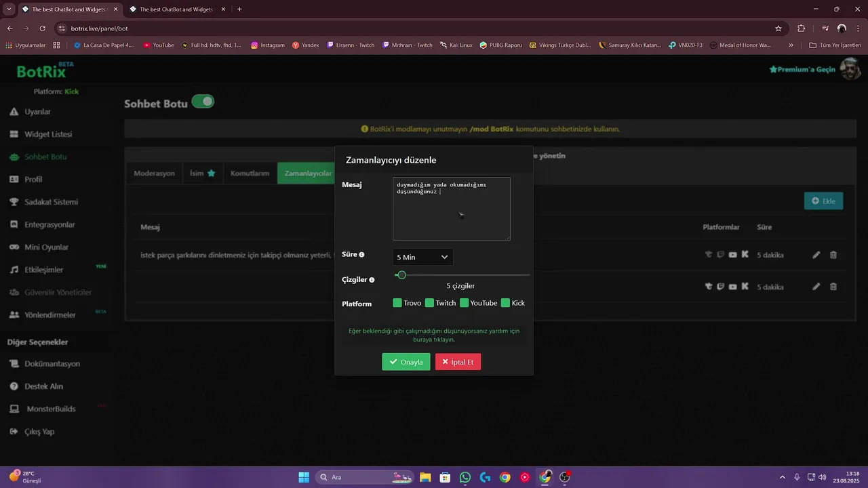Open Uyarılar in the sidebar
The image size is (868, 488).
point(31,111)
